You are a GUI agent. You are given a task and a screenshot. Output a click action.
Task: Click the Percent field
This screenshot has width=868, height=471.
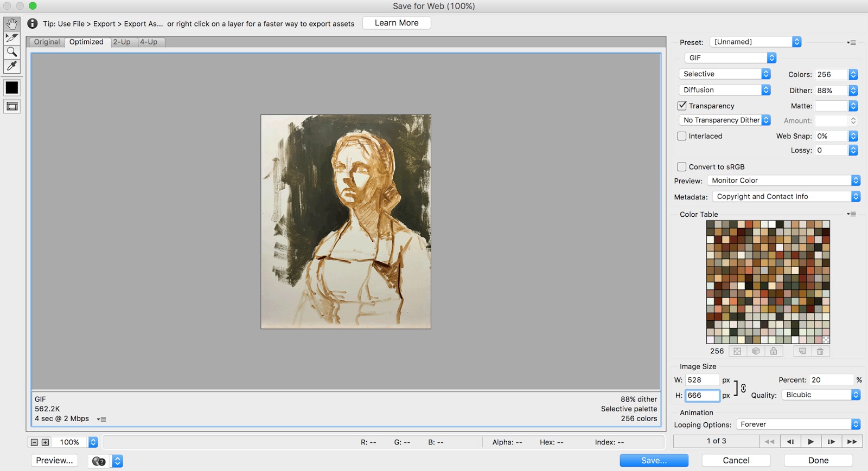point(832,380)
